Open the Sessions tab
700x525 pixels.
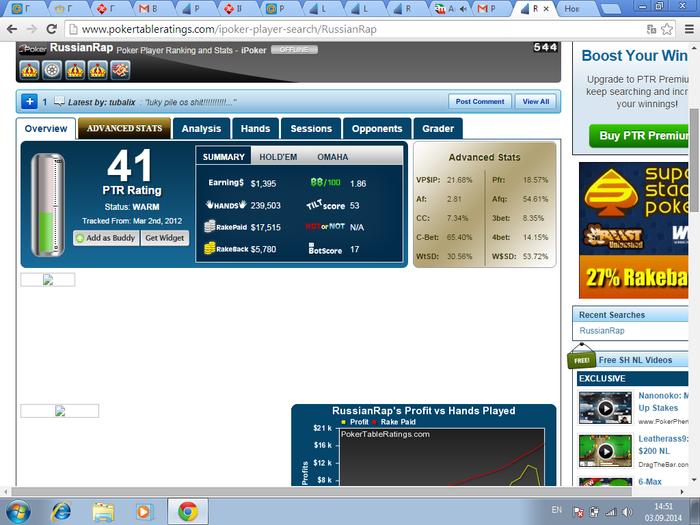(x=311, y=129)
